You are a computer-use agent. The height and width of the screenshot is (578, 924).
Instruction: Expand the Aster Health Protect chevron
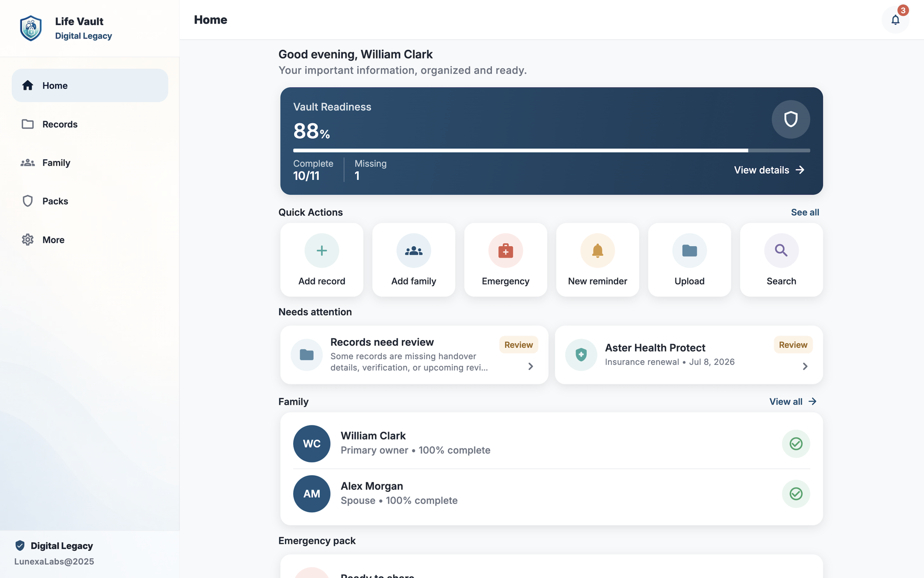point(805,366)
